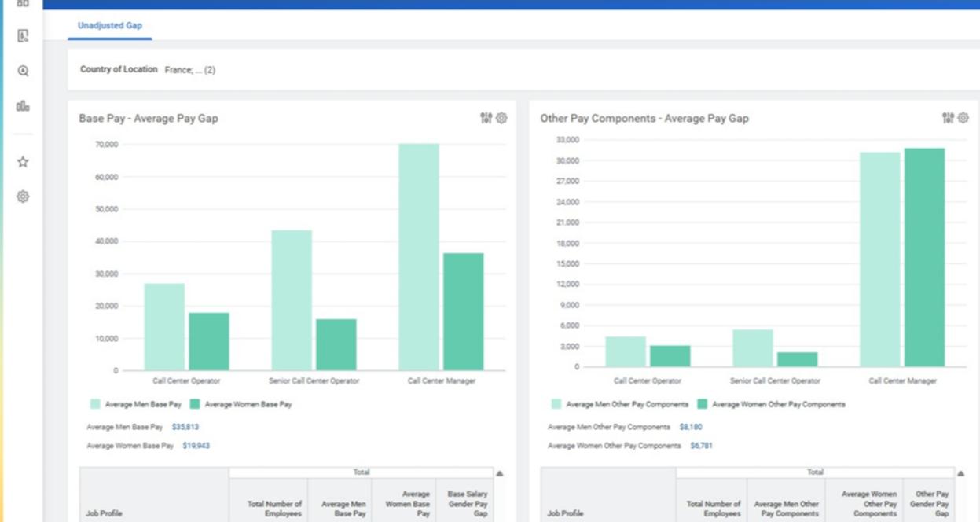This screenshot has height=522, width=980.
Task: Click scroll-up arrow on Other Pay table
Action: tap(962, 473)
